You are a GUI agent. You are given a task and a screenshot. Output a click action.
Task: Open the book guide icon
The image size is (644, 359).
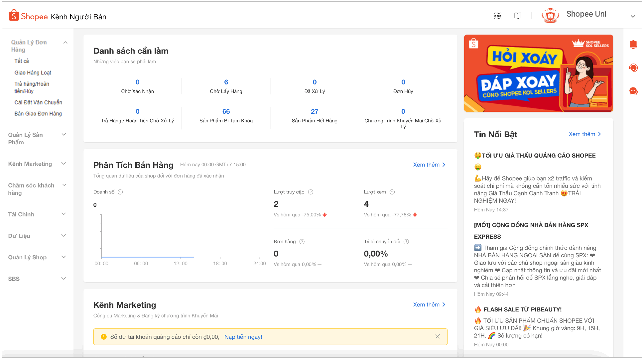pyautogui.click(x=518, y=16)
